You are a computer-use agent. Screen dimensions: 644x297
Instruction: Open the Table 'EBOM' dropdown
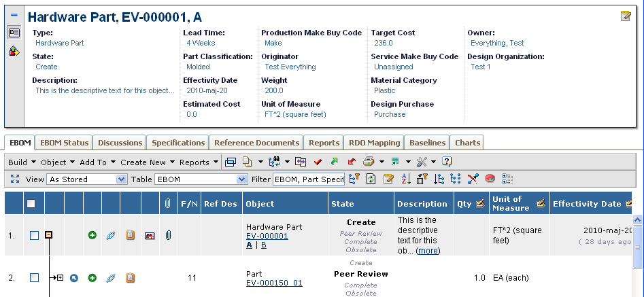click(241, 179)
